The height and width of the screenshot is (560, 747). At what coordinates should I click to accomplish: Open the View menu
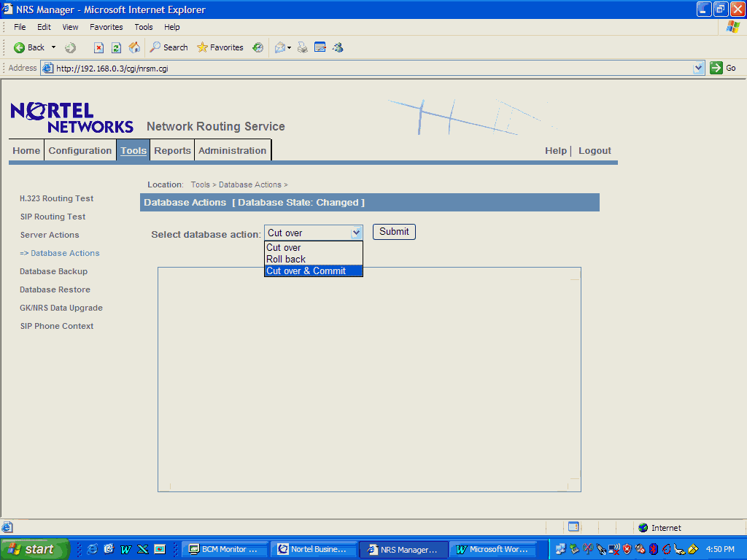click(x=70, y=27)
